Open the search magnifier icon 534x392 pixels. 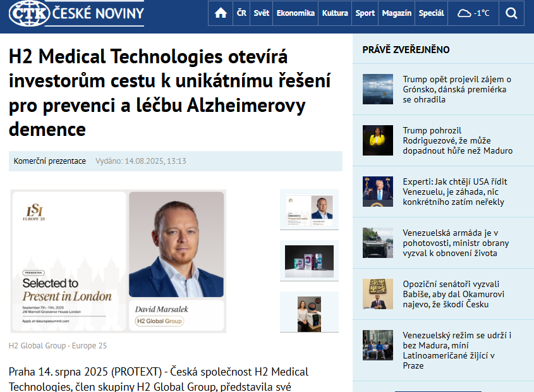click(x=511, y=13)
